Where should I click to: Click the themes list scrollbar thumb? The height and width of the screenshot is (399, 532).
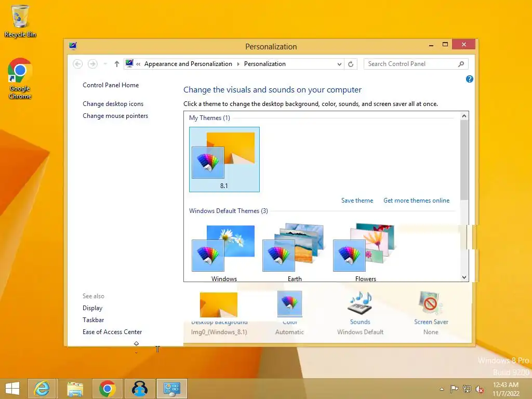point(464,160)
